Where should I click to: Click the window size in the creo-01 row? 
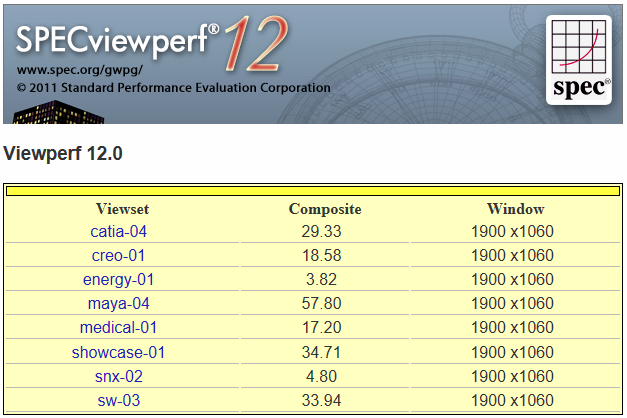[512, 256]
